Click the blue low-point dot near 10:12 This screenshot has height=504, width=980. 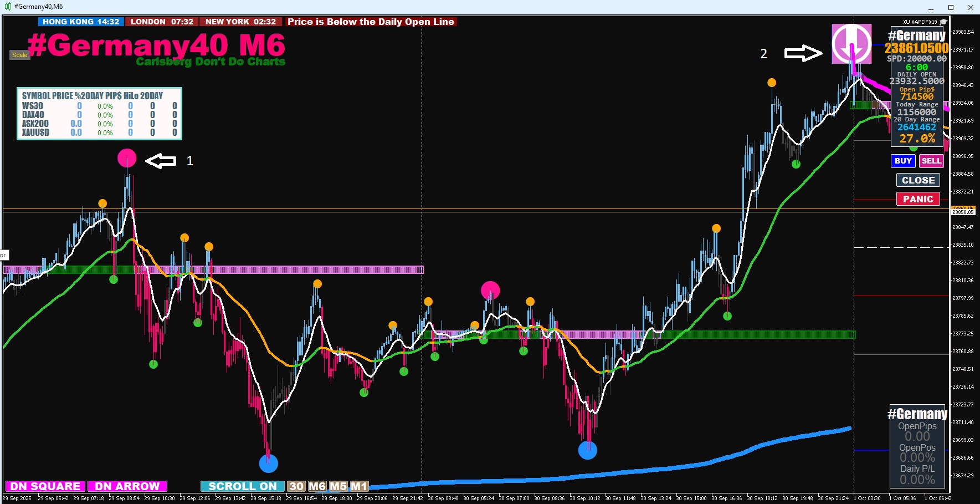[588, 450]
